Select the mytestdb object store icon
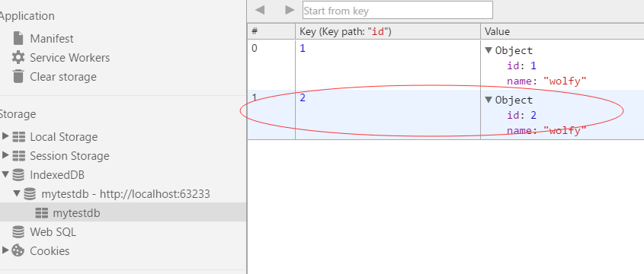This screenshot has height=274, width=644. pos(41,213)
